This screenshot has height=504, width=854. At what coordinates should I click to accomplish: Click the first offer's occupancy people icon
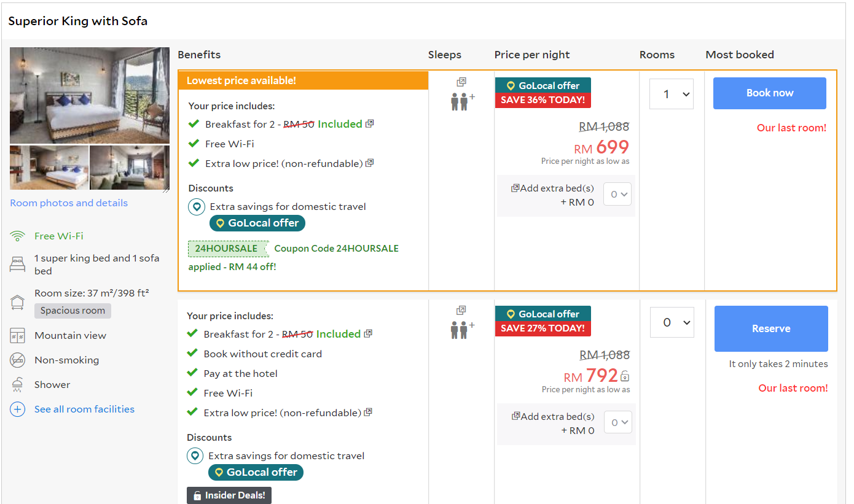[x=461, y=101]
